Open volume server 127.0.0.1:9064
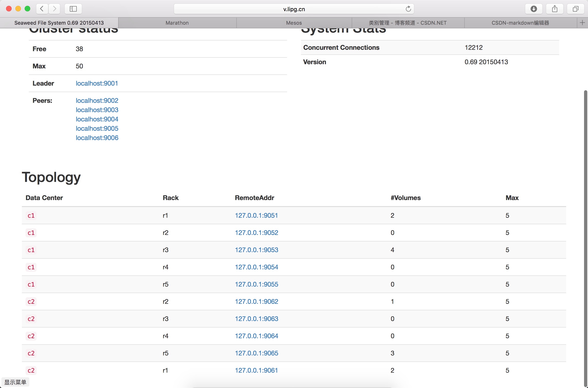588x388 pixels. [257, 336]
